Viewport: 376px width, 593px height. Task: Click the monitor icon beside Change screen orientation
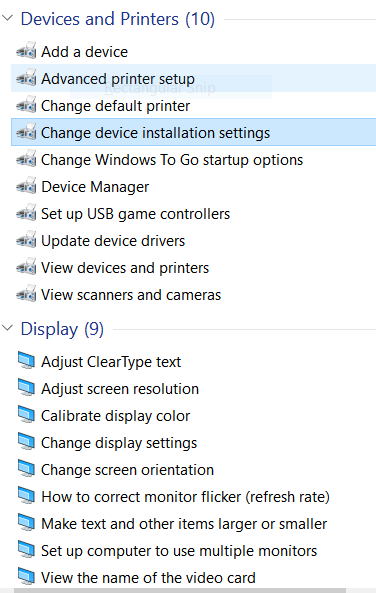[26, 469]
